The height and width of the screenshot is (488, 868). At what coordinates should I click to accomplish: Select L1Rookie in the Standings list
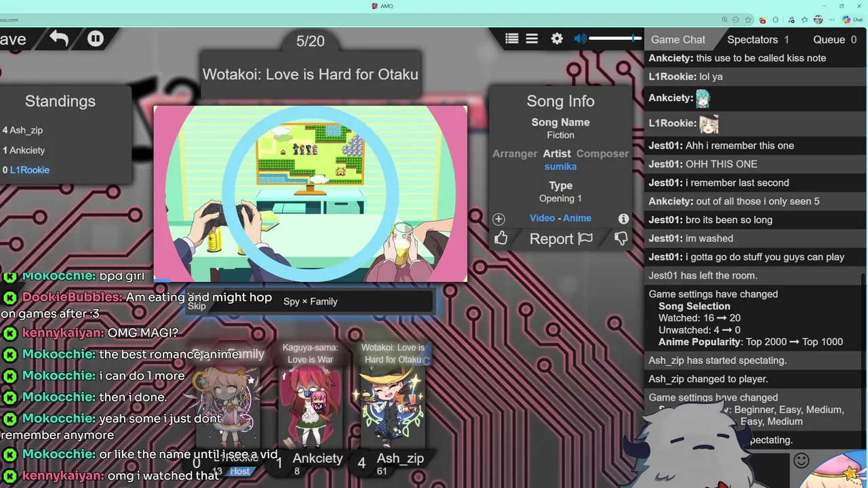pyautogui.click(x=29, y=170)
